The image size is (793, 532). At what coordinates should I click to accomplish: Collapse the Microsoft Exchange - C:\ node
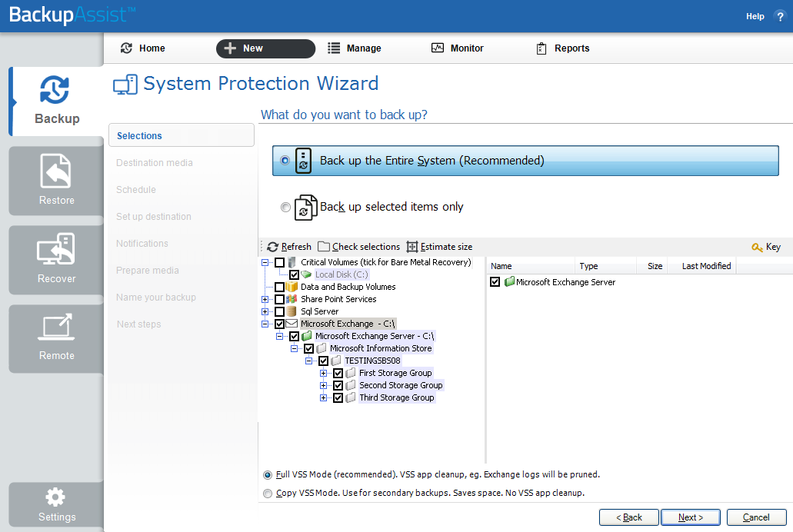(x=265, y=324)
